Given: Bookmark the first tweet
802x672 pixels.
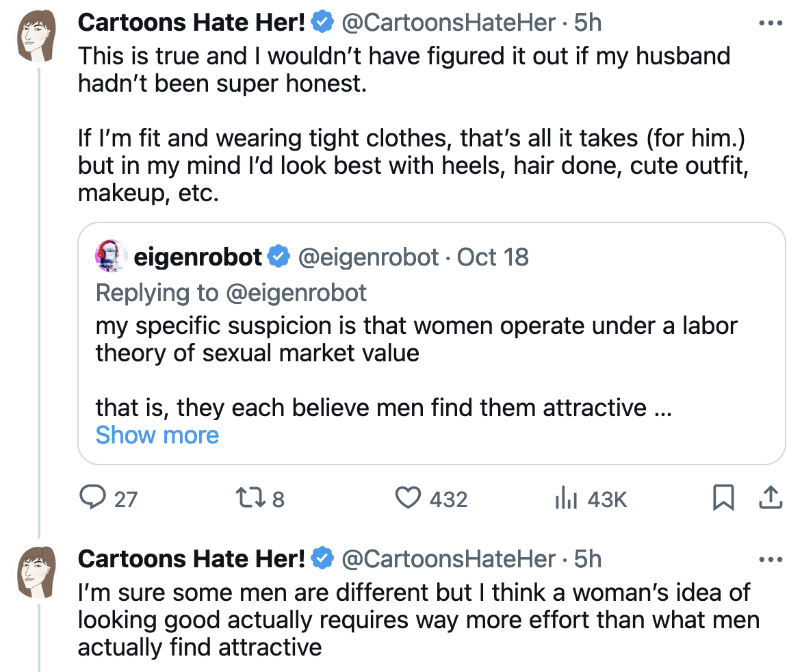Looking at the screenshot, I should click(724, 498).
